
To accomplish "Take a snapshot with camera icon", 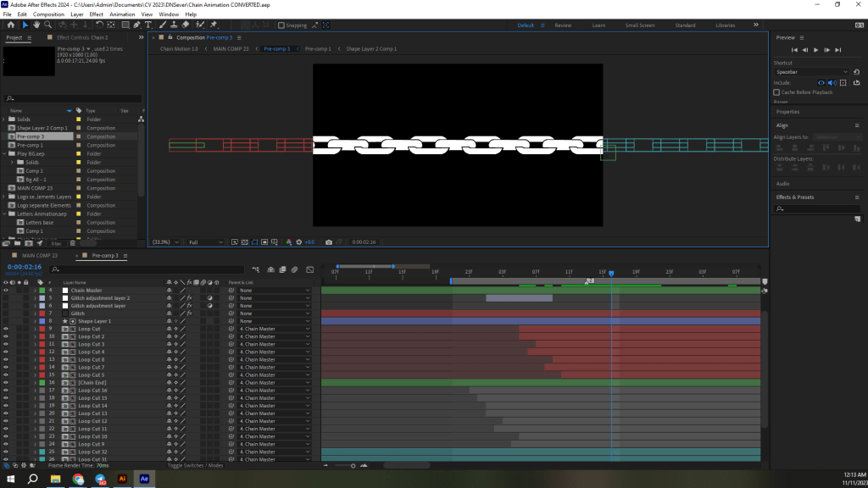I will 328,242.
